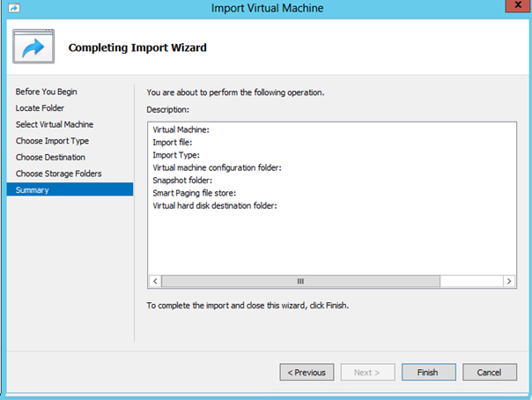Jump to the Choose Storage Folders step
This screenshot has height=400, width=532.
(58, 174)
